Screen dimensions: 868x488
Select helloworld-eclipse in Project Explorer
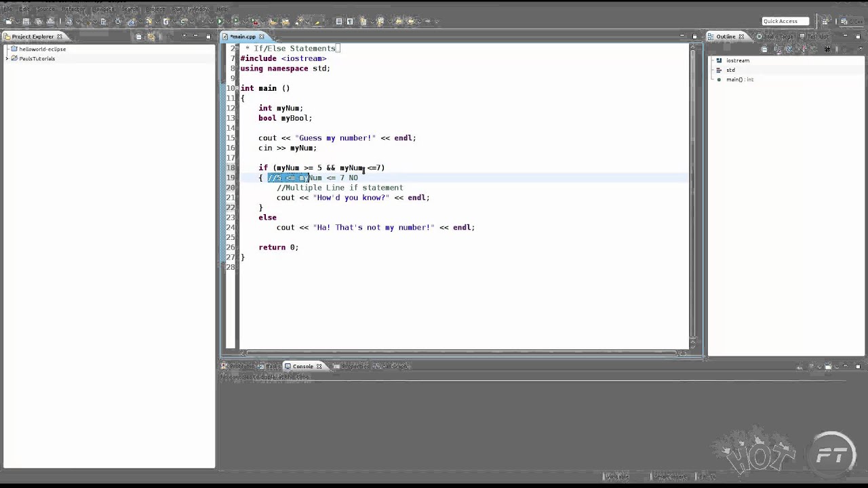42,49
